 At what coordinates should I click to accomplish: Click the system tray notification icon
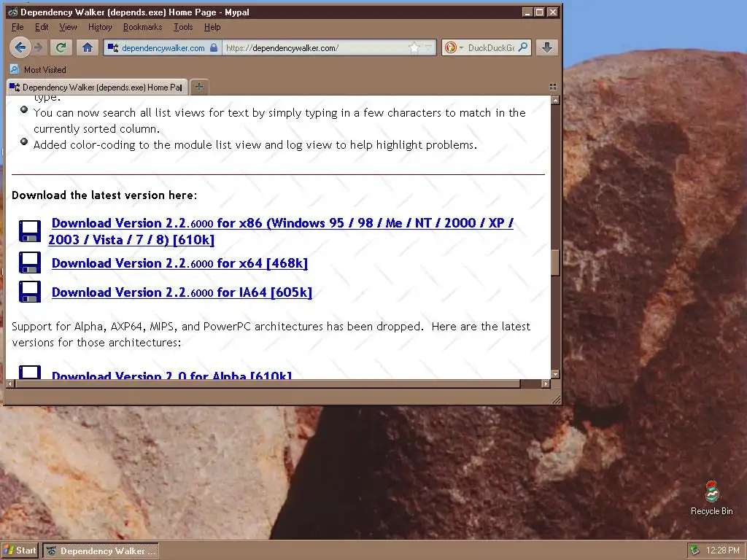(694, 551)
